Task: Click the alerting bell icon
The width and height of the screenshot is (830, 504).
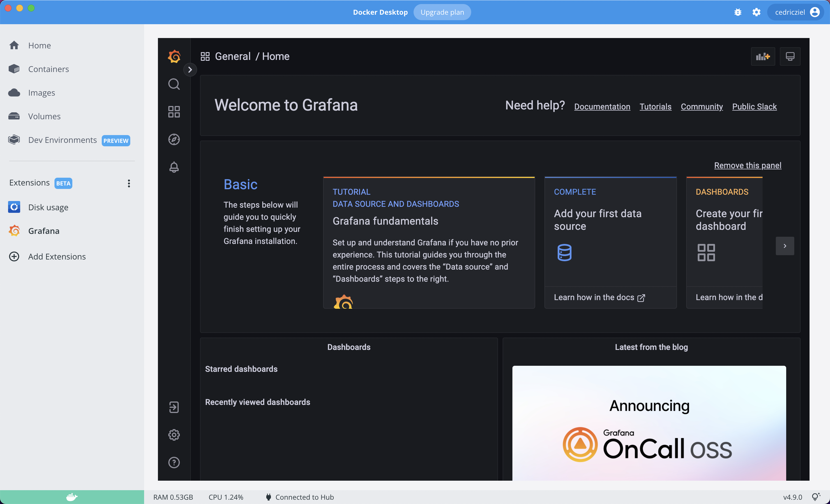Action: coord(174,167)
